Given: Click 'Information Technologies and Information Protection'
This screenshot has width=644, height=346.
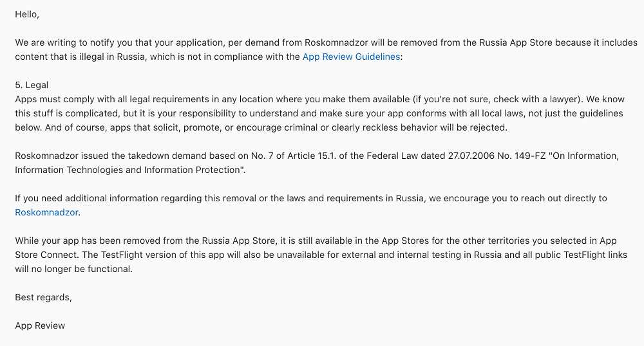Looking at the screenshot, I should (x=128, y=170).
